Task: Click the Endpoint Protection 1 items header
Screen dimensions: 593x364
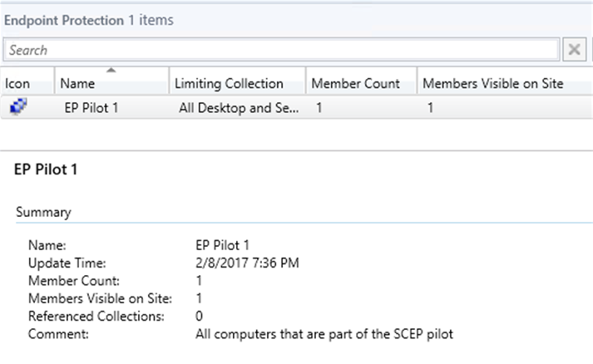Action: pyautogui.click(x=90, y=20)
